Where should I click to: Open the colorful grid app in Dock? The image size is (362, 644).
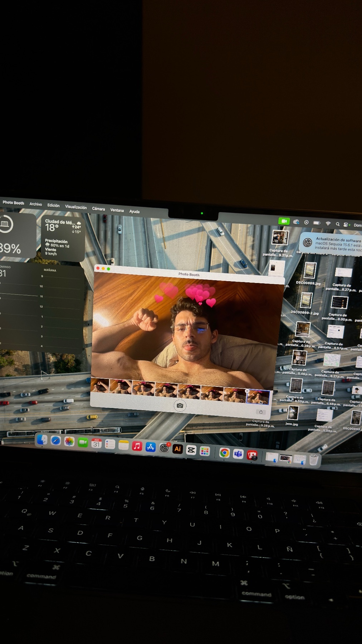coord(205,451)
